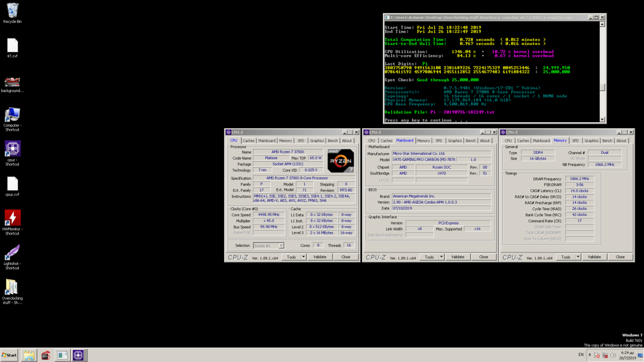The width and height of the screenshot is (644, 362).
Task: Open the Overclocking stuff shortcut folder
Action: tap(12, 292)
